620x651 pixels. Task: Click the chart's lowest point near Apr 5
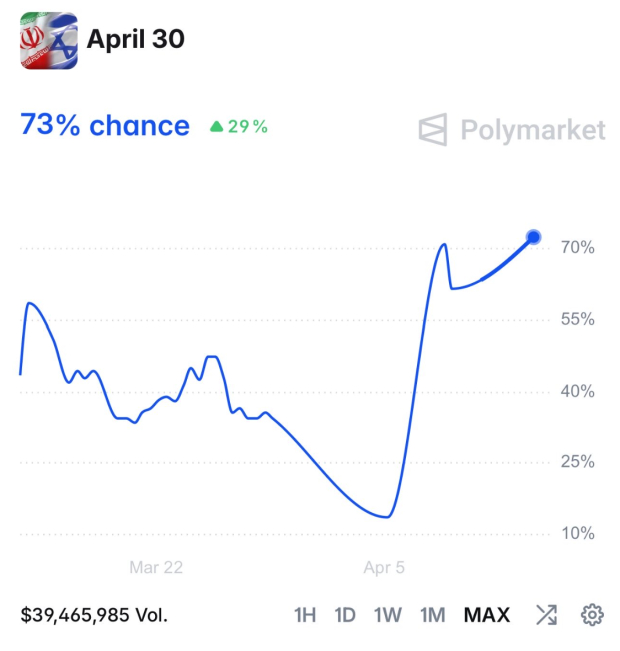click(x=386, y=517)
